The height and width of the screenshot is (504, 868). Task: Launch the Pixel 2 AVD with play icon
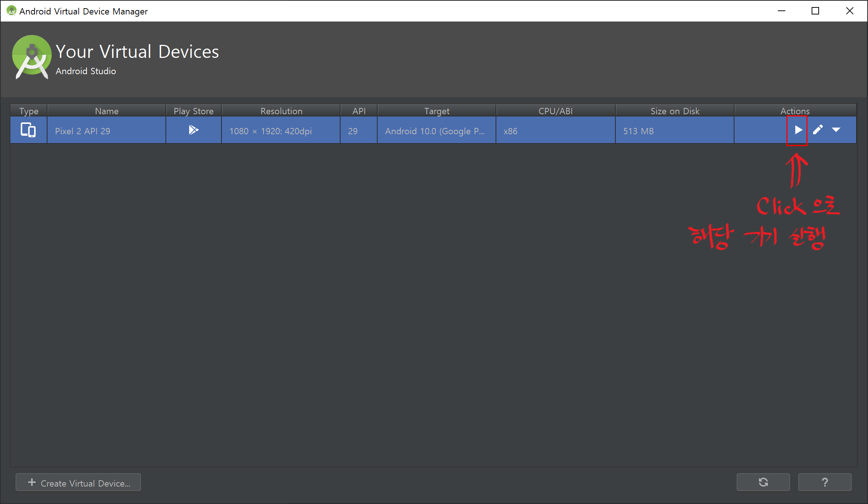[798, 130]
